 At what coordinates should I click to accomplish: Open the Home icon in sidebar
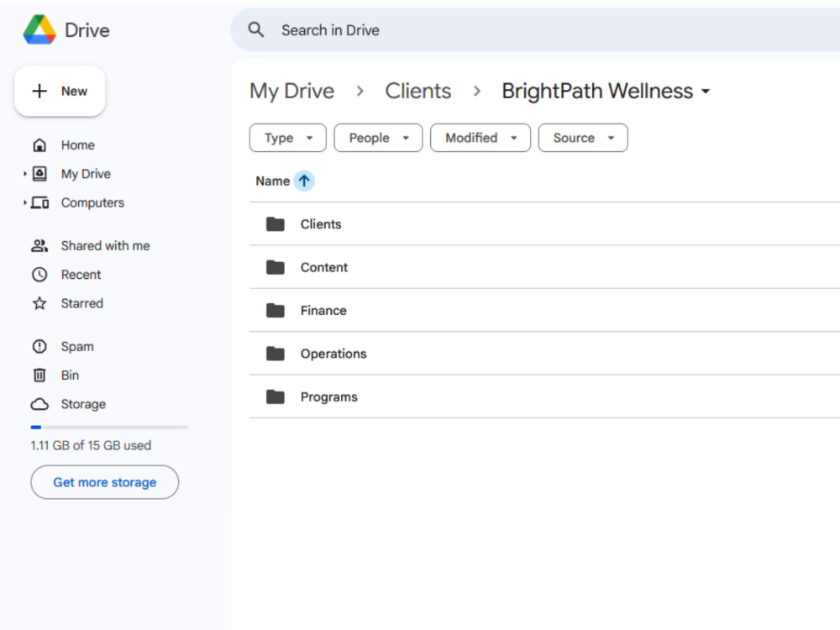point(39,145)
